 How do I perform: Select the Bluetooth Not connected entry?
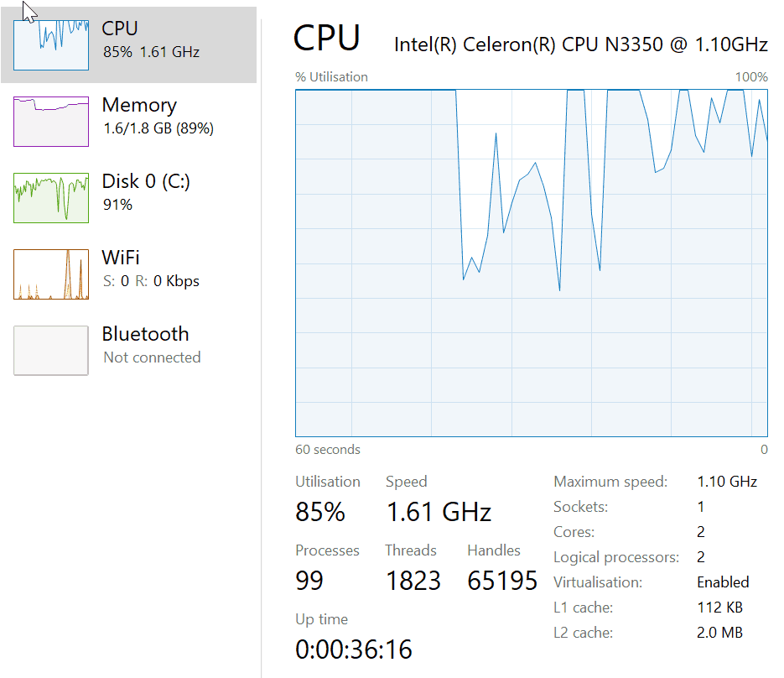[152, 357]
